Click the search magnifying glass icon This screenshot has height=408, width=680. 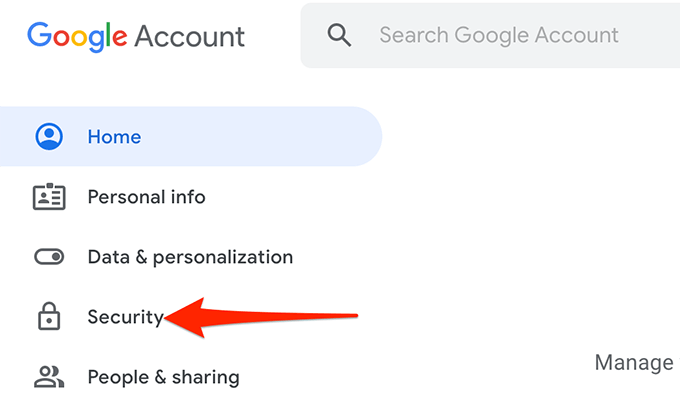340,36
